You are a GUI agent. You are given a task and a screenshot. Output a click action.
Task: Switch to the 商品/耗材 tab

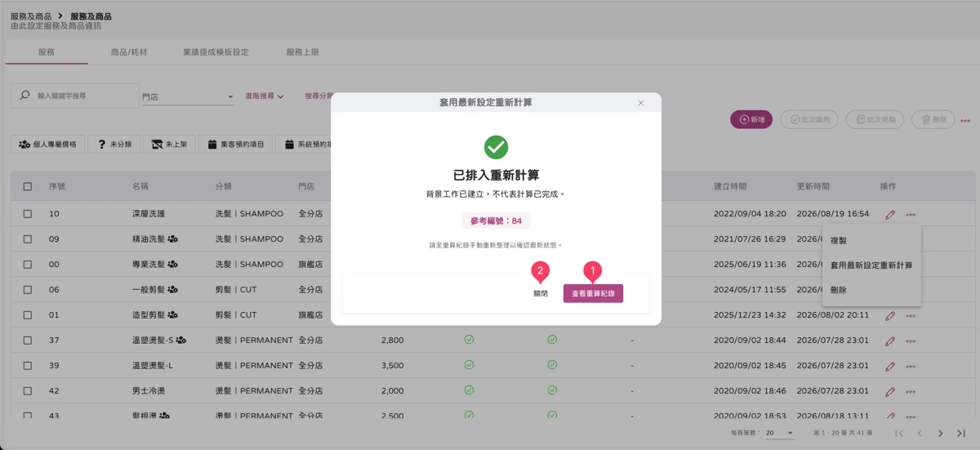point(129,51)
